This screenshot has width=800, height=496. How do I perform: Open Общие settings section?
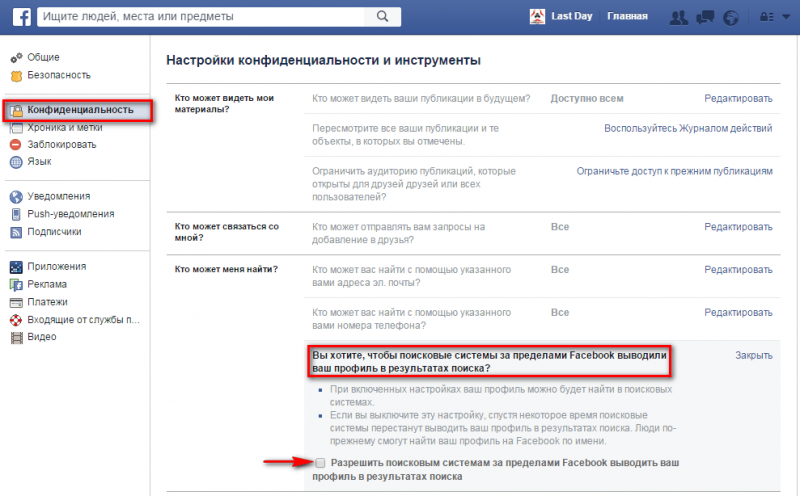43,57
